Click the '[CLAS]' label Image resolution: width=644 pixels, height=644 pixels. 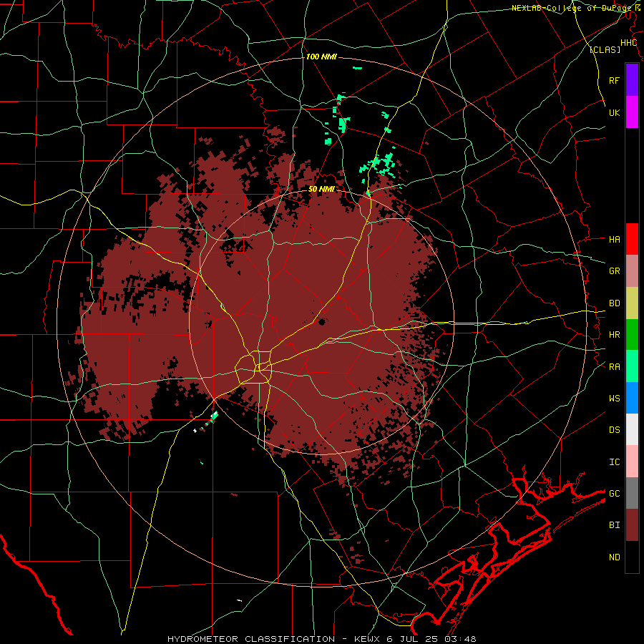[x=605, y=49]
